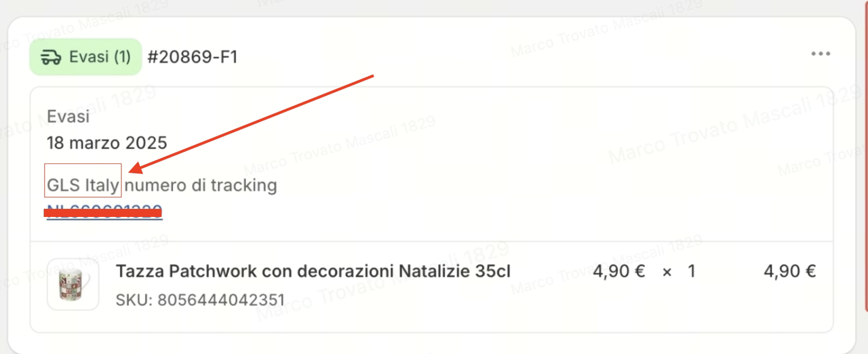The width and height of the screenshot is (868, 354).
Task: Click the × multiplication symbol
Action: pyautogui.click(x=667, y=272)
